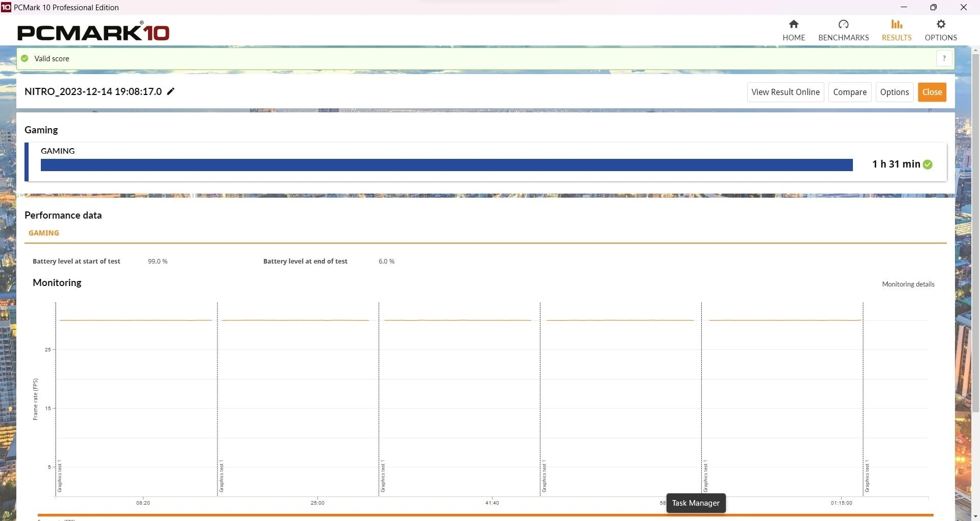Click the Battery level at start of test label
The image size is (980, 521).
click(77, 261)
